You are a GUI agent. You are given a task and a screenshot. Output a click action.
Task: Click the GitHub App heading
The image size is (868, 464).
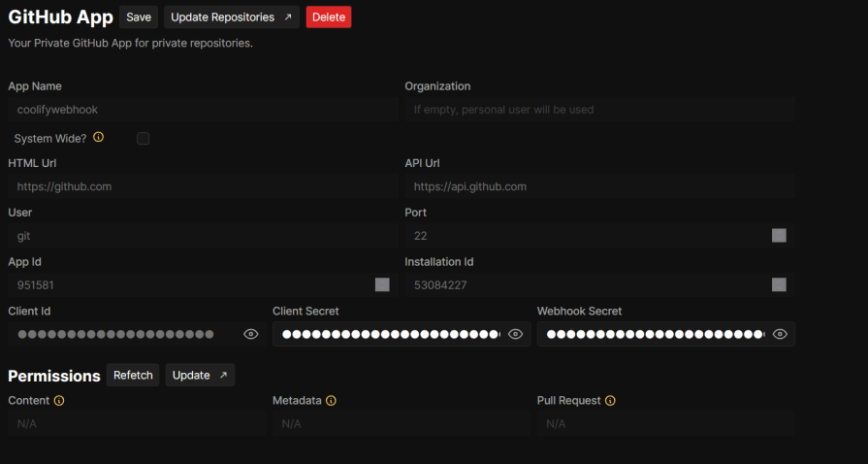61,17
